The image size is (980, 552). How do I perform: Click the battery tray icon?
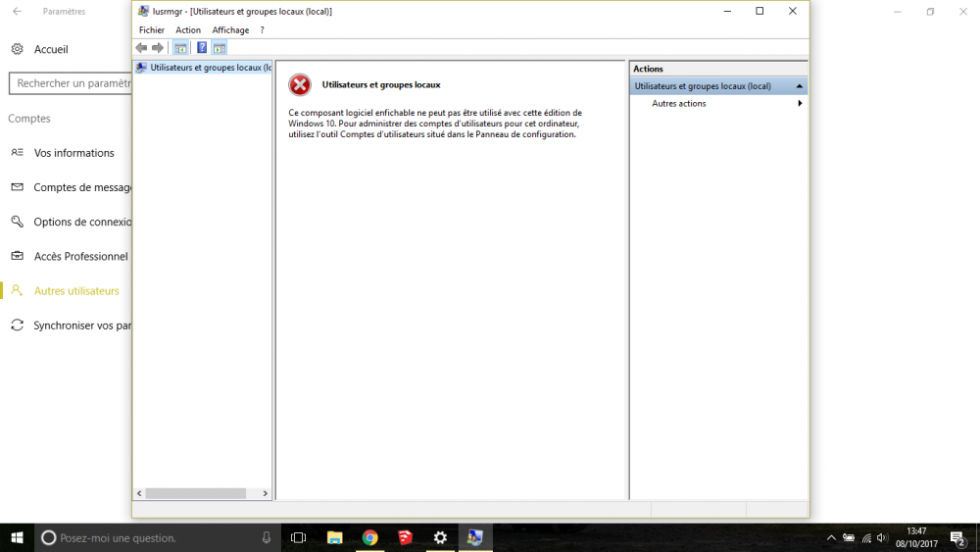coord(848,537)
